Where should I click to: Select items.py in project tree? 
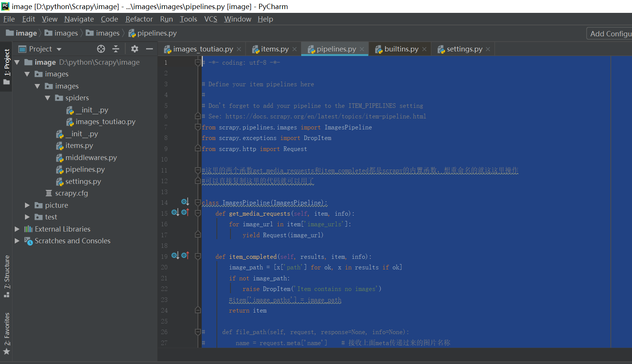click(x=79, y=146)
